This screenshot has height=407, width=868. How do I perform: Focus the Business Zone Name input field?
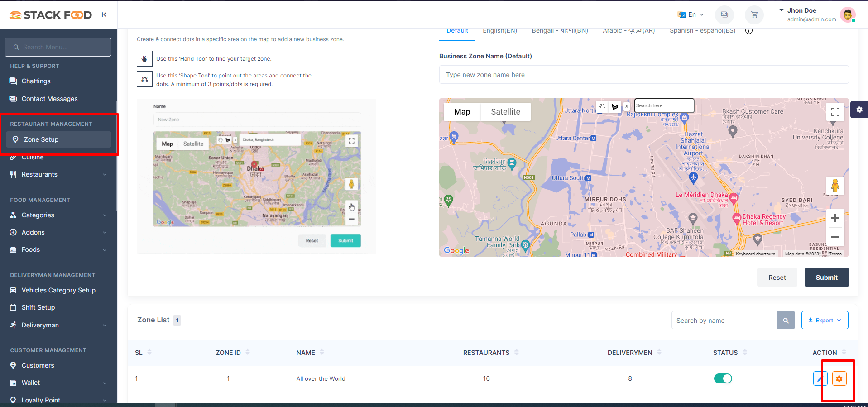(644, 75)
